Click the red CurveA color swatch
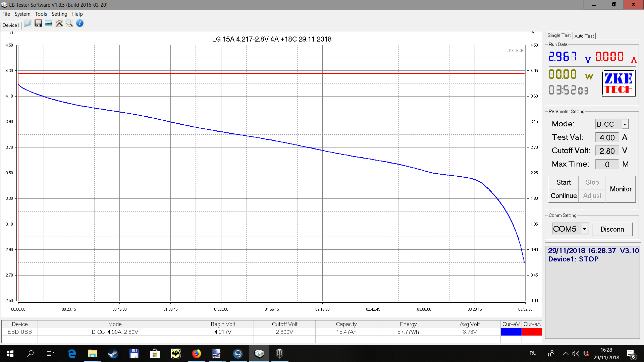 pos(532,332)
